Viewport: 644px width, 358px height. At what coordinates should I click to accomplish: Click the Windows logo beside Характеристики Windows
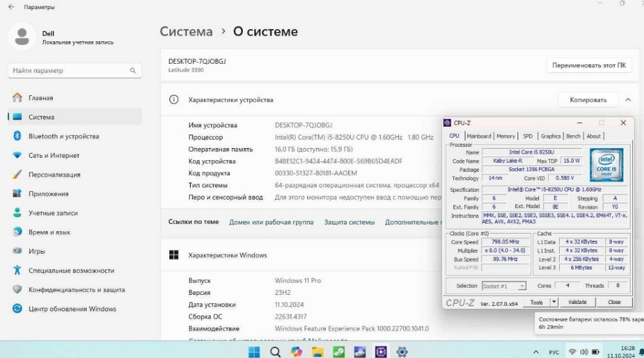point(174,255)
